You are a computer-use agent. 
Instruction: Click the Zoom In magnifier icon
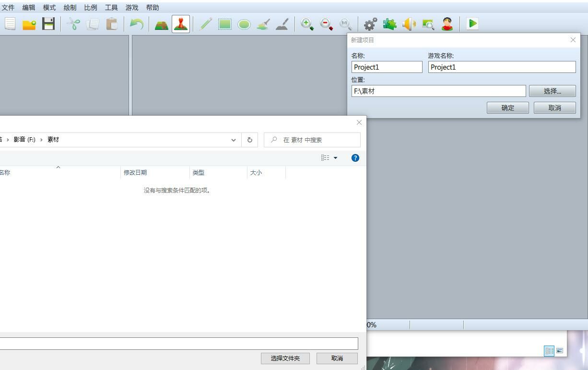(307, 24)
